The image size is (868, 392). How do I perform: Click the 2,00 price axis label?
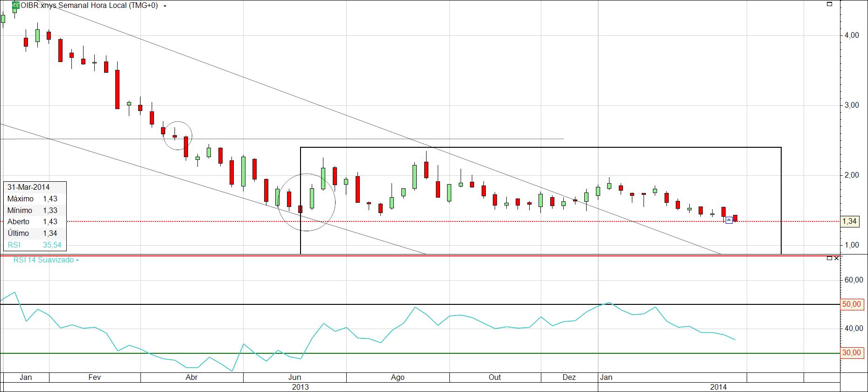click(851, 175)
